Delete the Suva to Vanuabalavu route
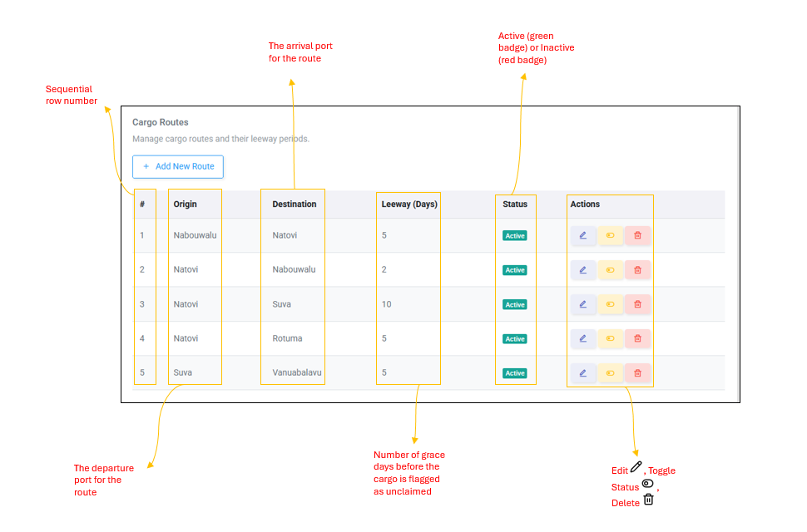This screenshot has width=807, height=532. pyautogui.click(x=637, y=373)
